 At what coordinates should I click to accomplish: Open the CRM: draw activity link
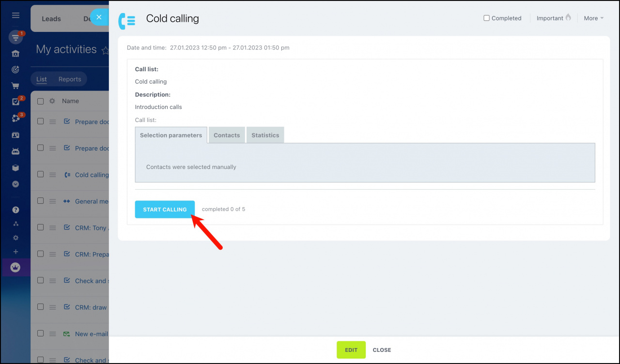(92, 307)
